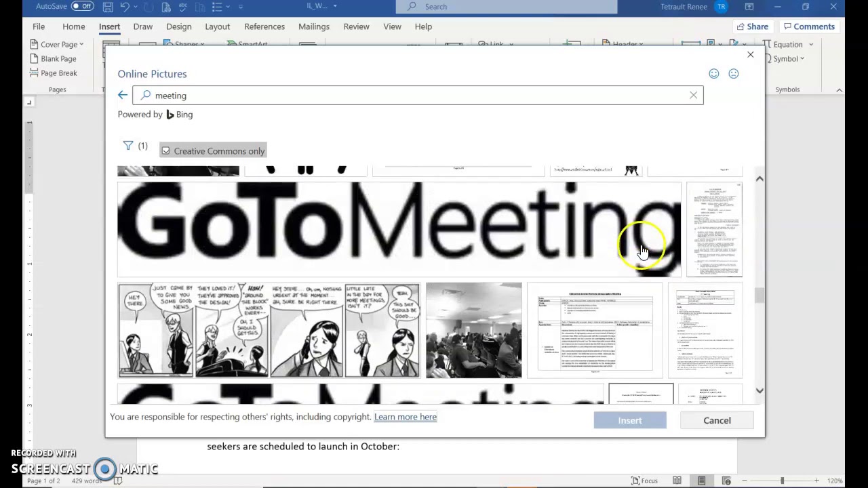Open the bullets dropdown arrow in title bar
The width and height of the screenshot is (868, 488).
tap(228, 7)
